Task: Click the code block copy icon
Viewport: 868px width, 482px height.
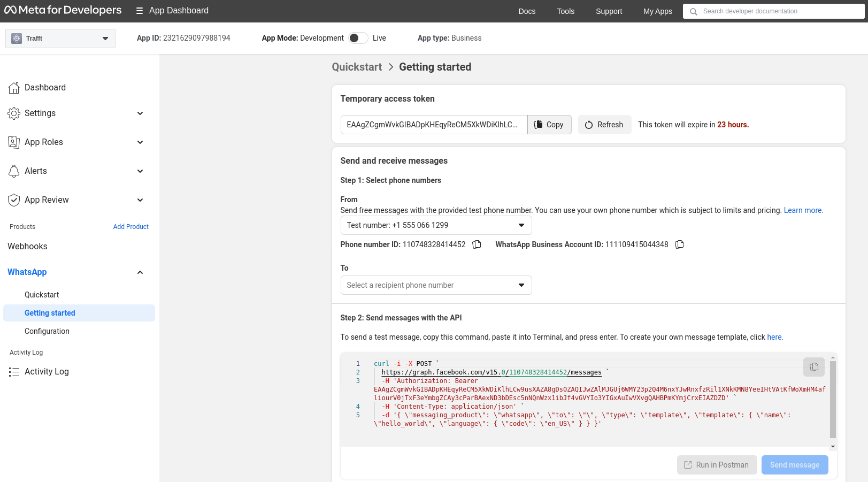Action: coord(813,367)
